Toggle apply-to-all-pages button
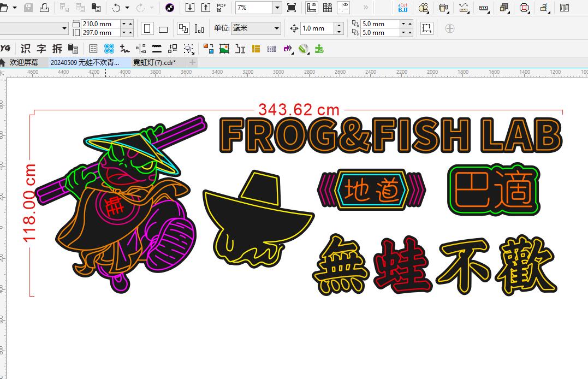Viewport: 588px width, 379px height. click(x=183, y=28)
